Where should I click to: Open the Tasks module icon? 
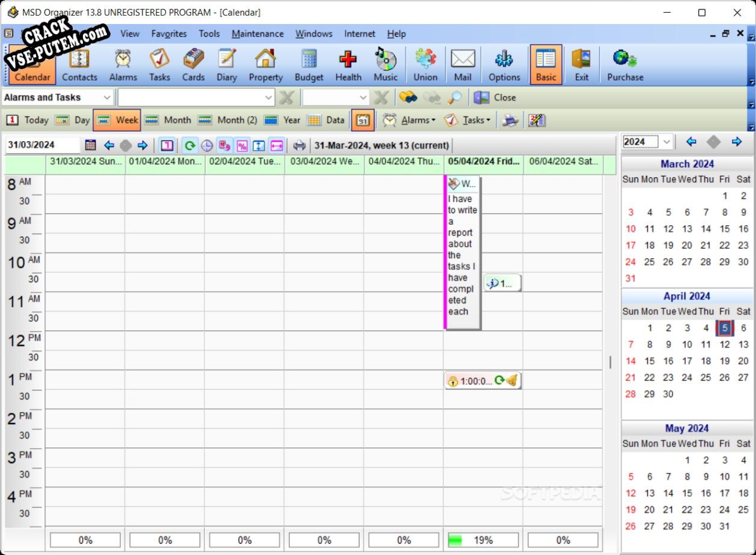[159, 65]
